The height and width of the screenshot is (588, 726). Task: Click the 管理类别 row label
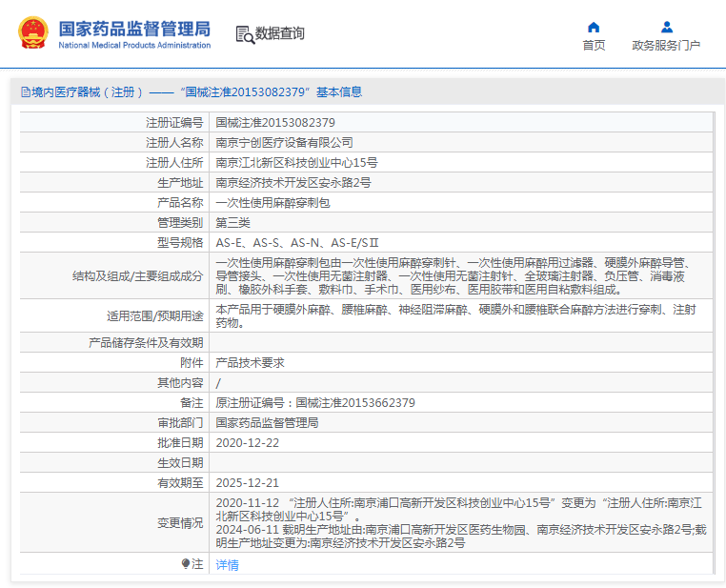(180, 222)
